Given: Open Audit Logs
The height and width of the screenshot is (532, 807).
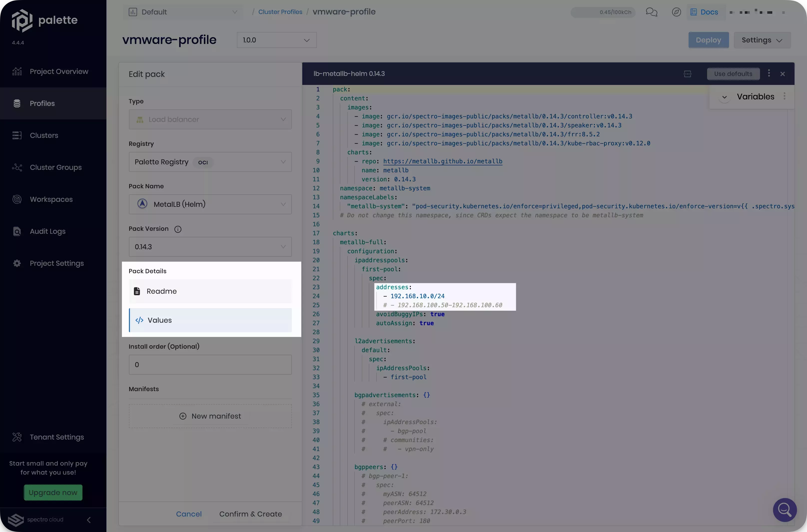Looking at the screenshot, I should click(53, 231).
